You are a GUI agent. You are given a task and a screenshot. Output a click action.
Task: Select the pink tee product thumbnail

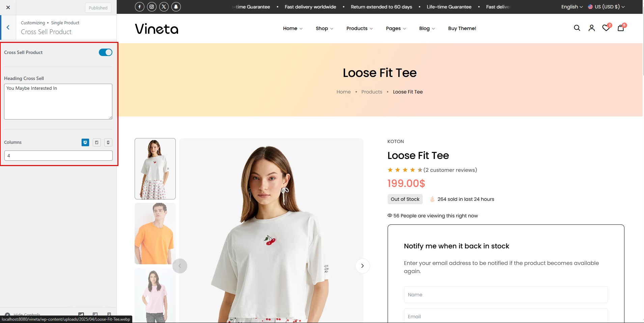(x=155, y=295)
